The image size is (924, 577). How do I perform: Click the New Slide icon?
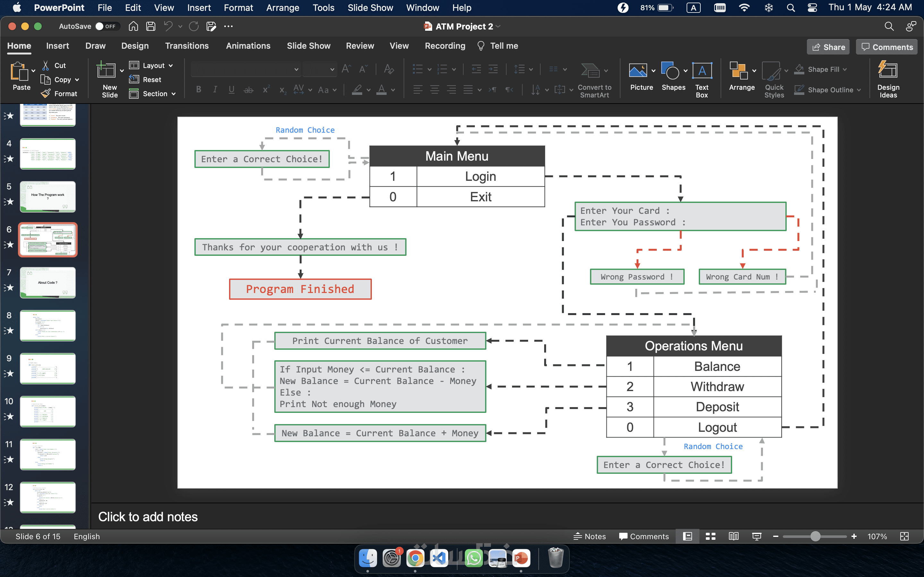(x=107, y=71)
